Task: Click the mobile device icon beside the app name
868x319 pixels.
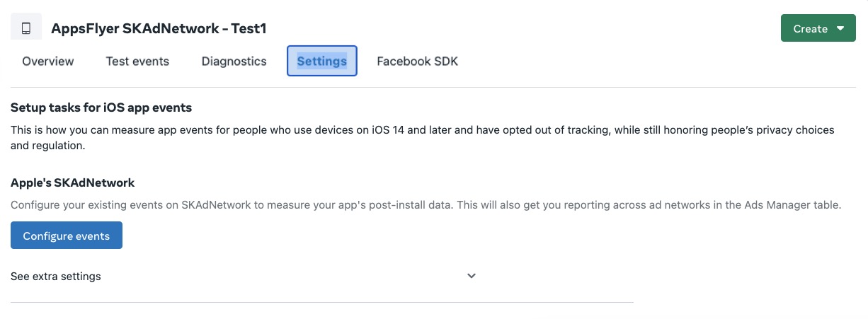Action: 26,28
